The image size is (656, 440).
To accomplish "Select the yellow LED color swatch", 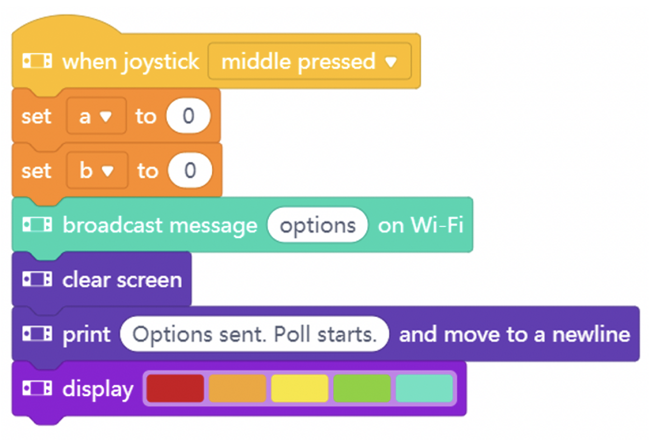I will (300, 389).
